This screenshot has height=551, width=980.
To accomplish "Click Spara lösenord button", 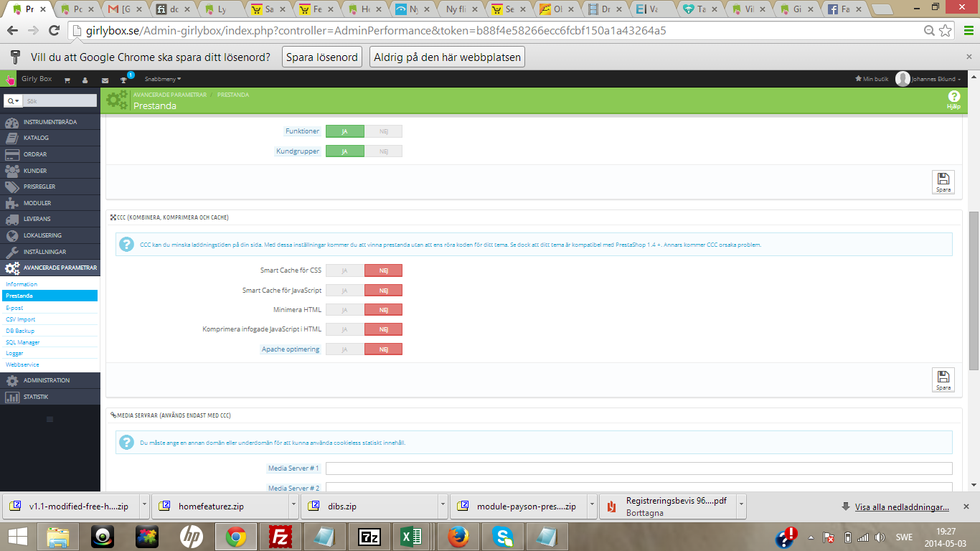I will (321, 57).
